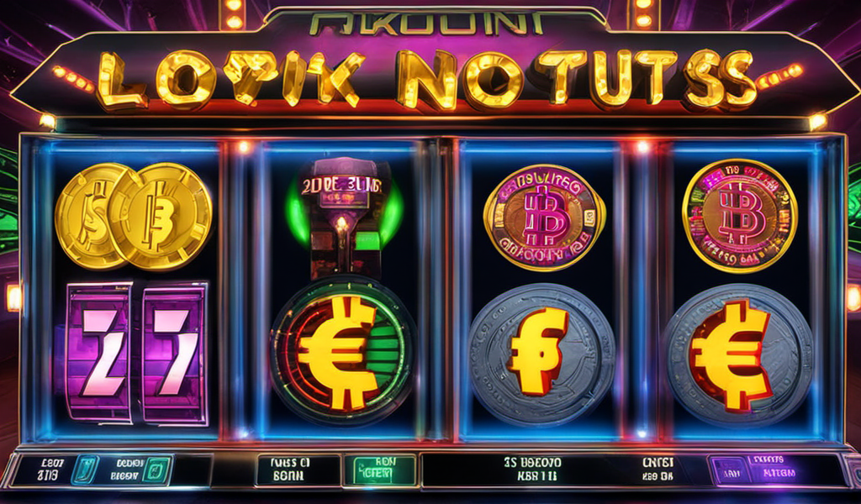Click the small purple sub-button beside purple panel
Viewport: 861px width, 504px height.
pyautogui.click(x=732, y=471)
